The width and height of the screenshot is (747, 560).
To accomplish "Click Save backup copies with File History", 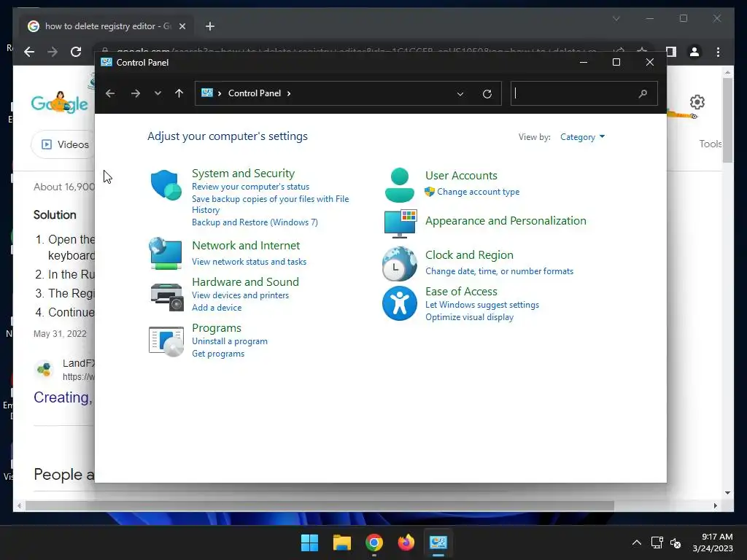I will [x=270, y=204].
